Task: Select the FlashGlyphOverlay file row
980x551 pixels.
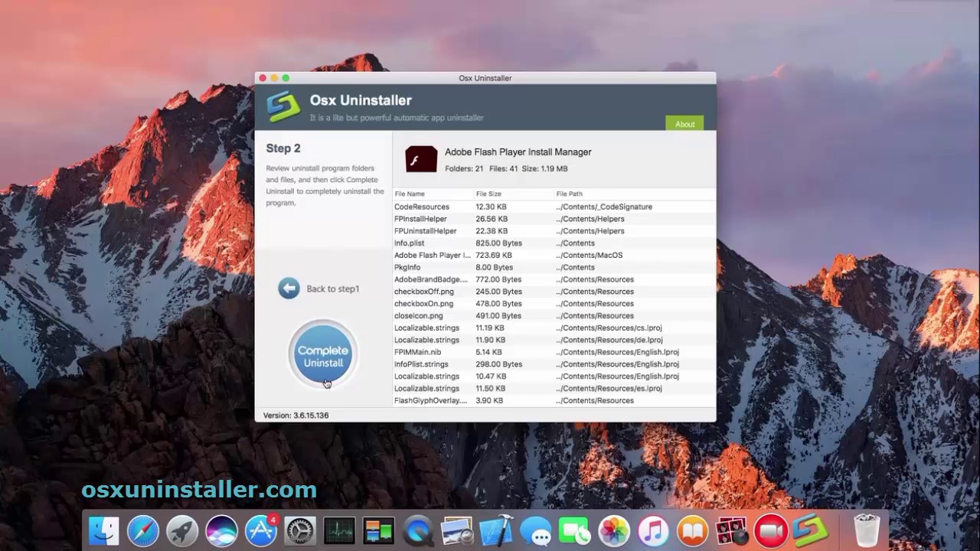Action: point(554,401)
